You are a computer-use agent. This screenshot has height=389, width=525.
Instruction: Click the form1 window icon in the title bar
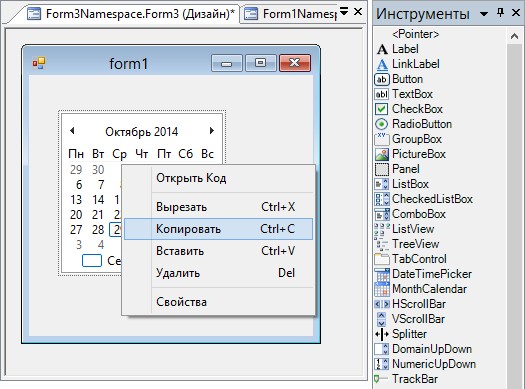(x=39, y=63)
